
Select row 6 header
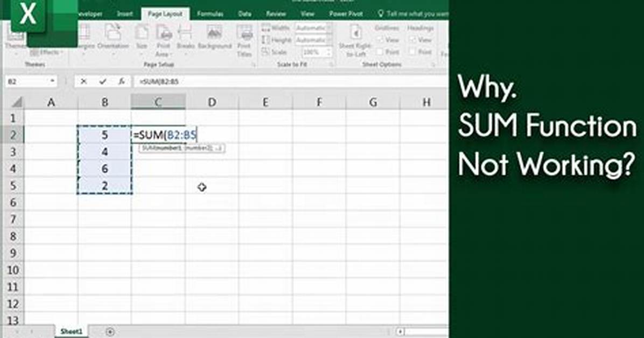point(13,202)
